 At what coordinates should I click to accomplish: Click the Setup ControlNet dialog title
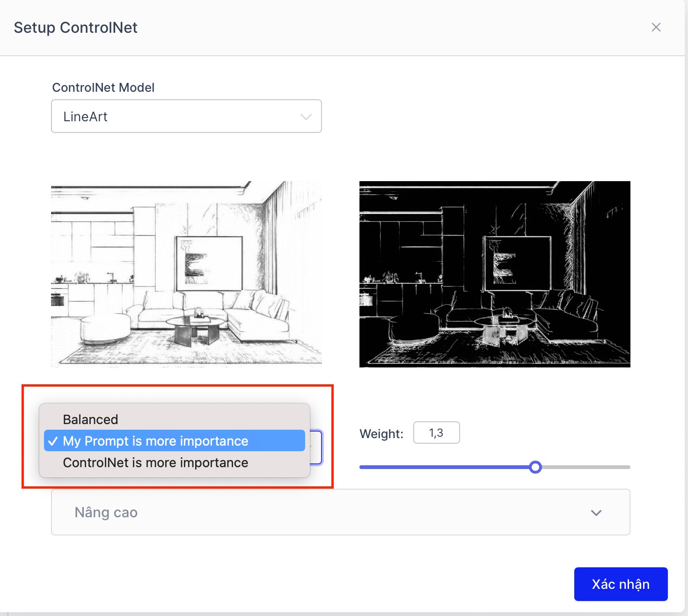75,28
